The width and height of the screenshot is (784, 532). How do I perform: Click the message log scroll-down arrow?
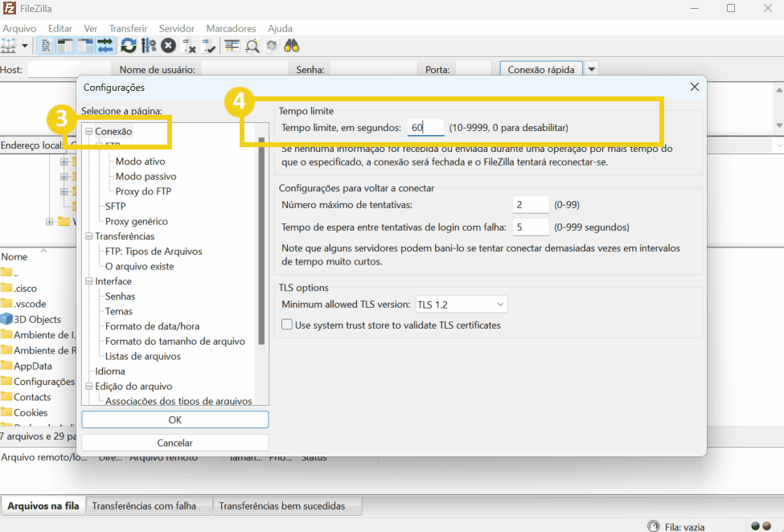pos(779,125)
